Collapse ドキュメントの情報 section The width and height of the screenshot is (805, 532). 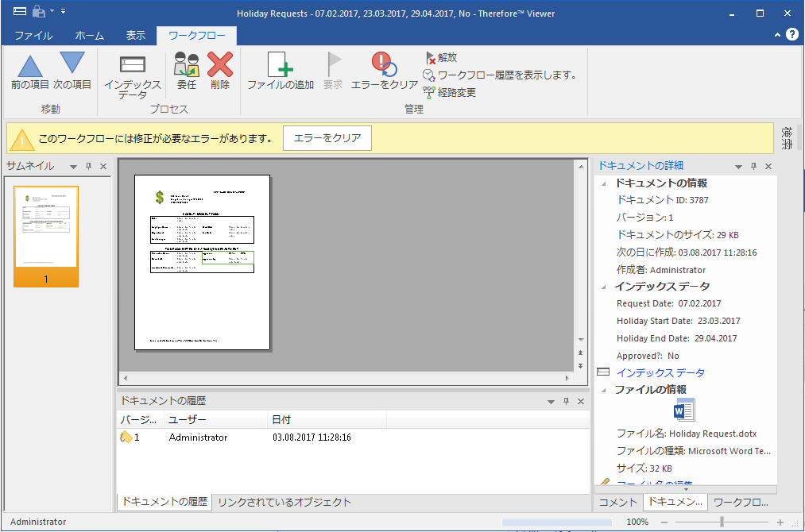(604, 183)
